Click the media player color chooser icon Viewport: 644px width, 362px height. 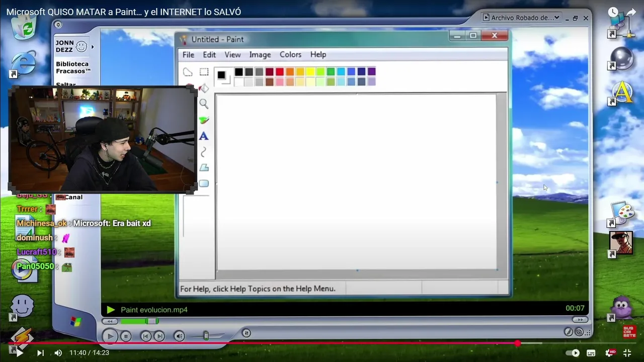[579, 332]
